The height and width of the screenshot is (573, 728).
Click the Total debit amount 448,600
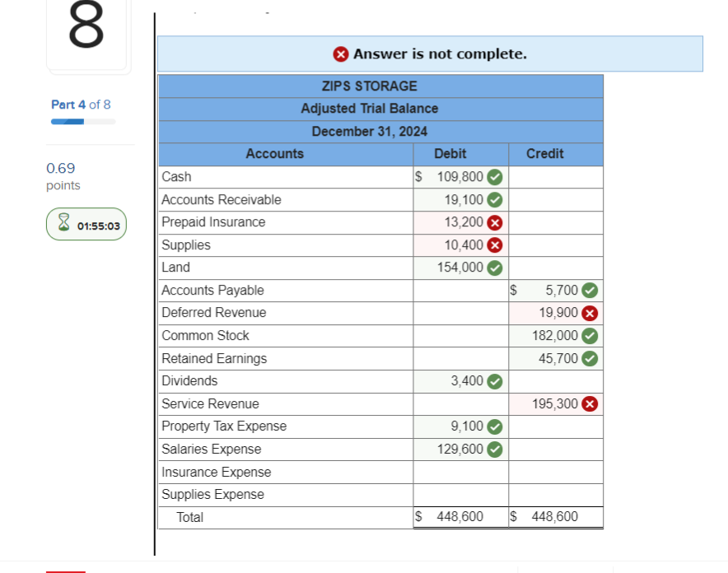pos(460,517)
